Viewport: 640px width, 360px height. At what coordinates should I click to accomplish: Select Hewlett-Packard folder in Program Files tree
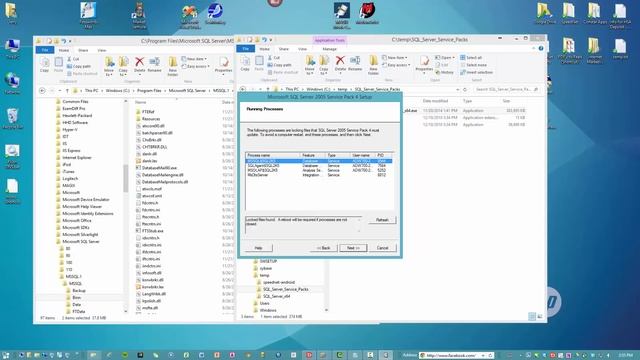pyautogui.click(x=73, y=116)
